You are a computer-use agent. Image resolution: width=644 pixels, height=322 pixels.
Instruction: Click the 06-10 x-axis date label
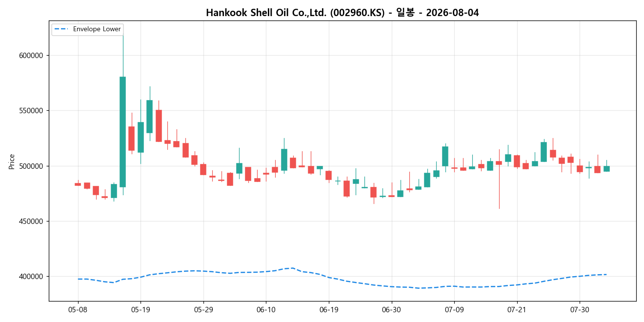pos(266,310)
